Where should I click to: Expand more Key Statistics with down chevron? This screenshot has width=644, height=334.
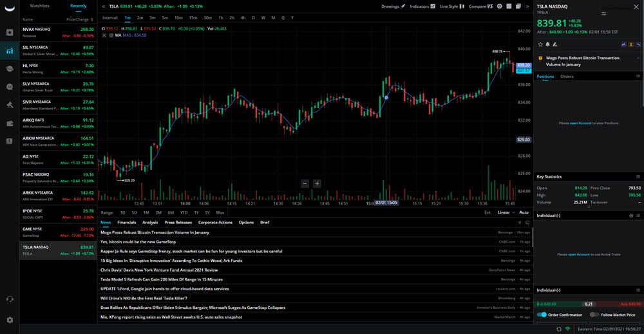point(589,208)
